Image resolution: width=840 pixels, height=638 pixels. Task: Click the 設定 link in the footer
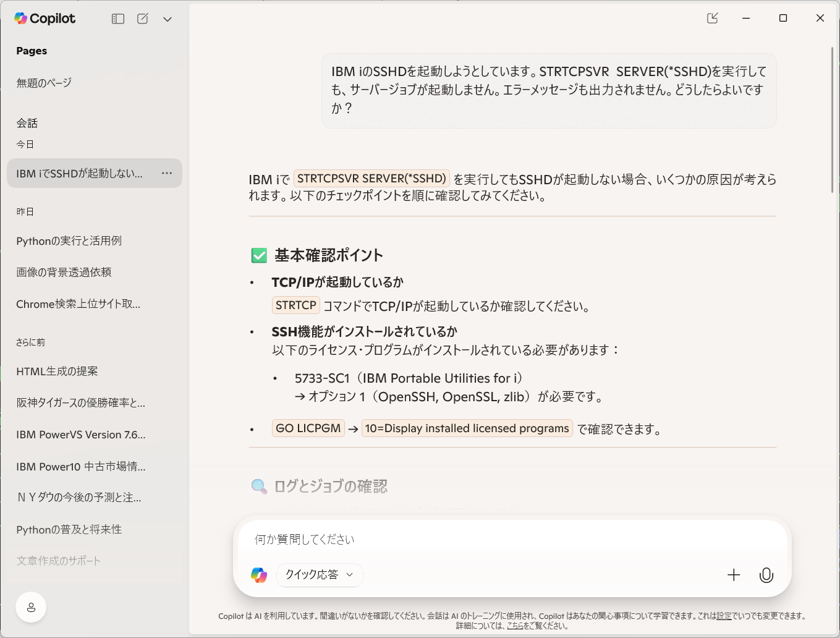tap(724, 616)
